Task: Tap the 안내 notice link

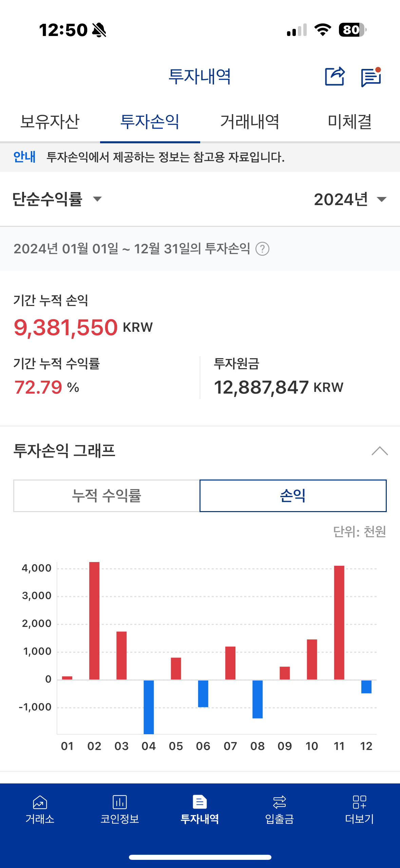Action: pyautogui.click(x=24, y=157)
